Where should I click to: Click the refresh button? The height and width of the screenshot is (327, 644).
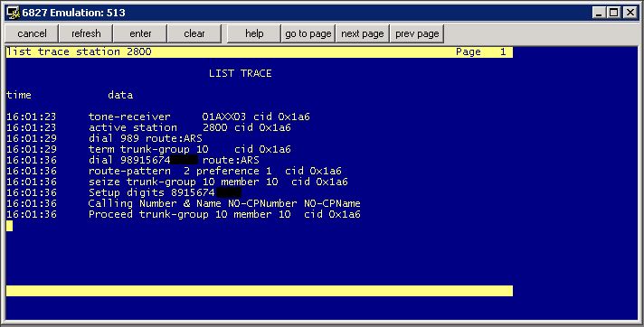click(86, 33)
